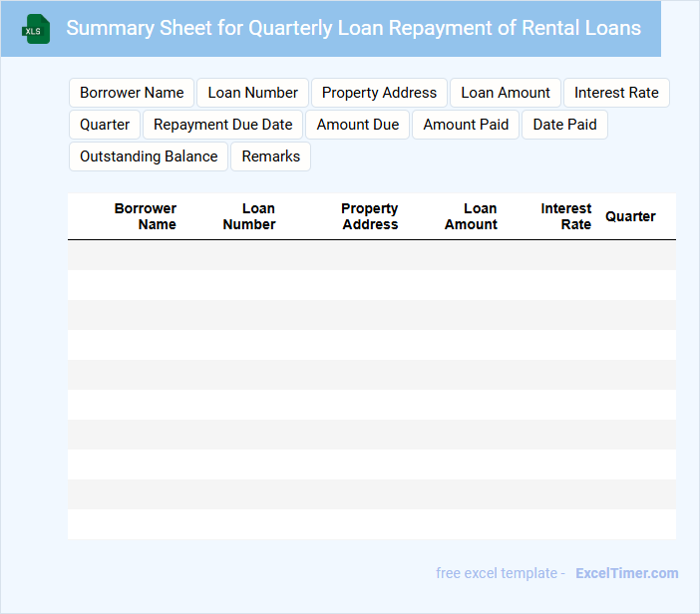Select the Remarks tag
Viewport: 700px width, 614px height.
coord(270,156)
